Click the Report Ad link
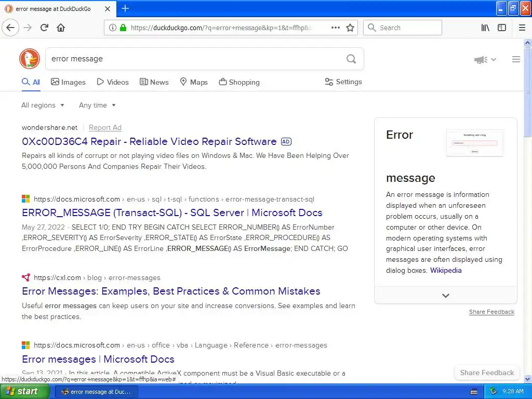The width and height of the screenshot is (532, 399). point(105,128)
